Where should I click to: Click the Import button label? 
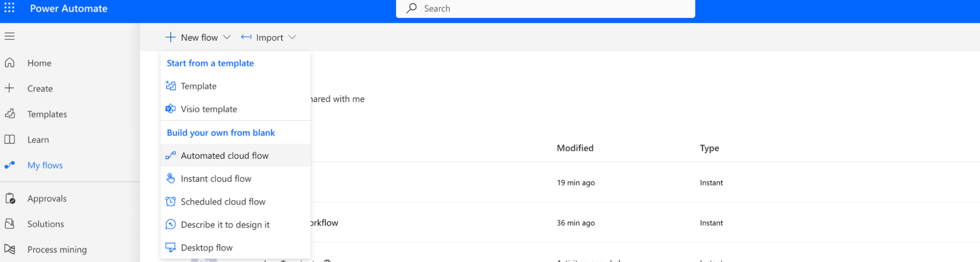(x=270, y=38)
